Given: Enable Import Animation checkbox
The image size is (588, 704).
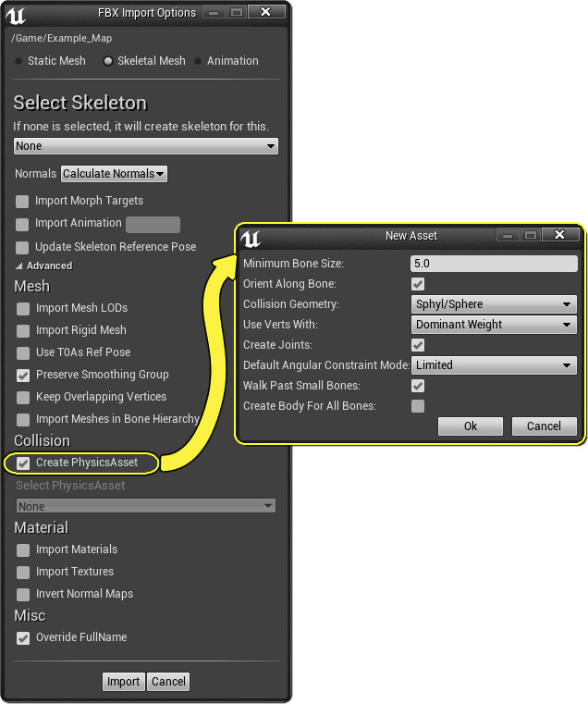Looking at the screenshot, I should pyautogui.click(x=22, y=224).
